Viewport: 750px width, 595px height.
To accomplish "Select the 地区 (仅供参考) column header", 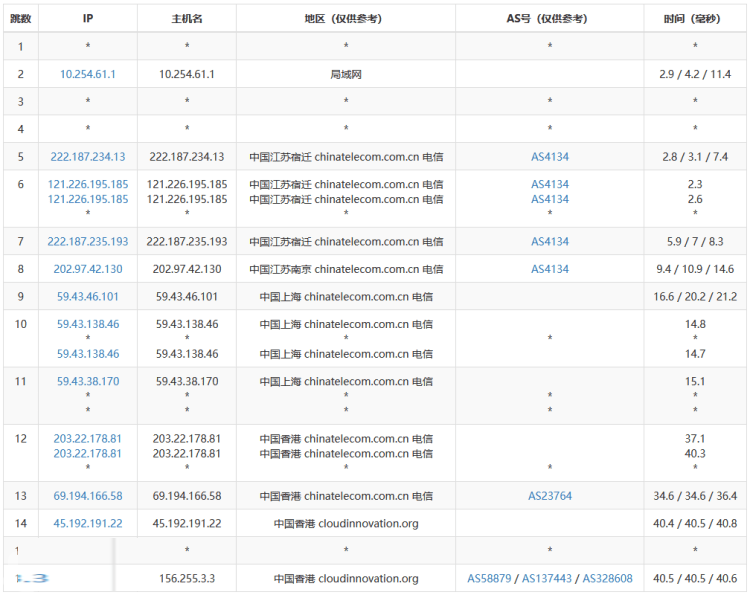I will click(x=345, y=19).
